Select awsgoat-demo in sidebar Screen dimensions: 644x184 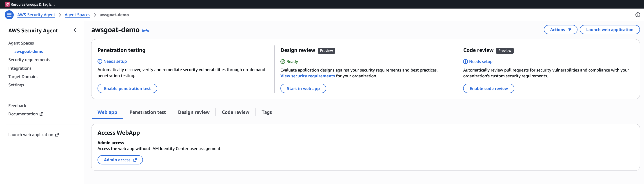[29, 51]
